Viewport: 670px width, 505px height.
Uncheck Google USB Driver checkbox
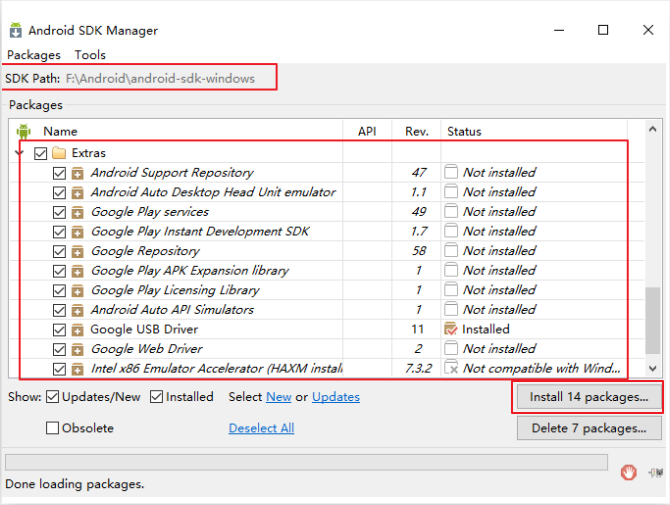pos(59,330)
